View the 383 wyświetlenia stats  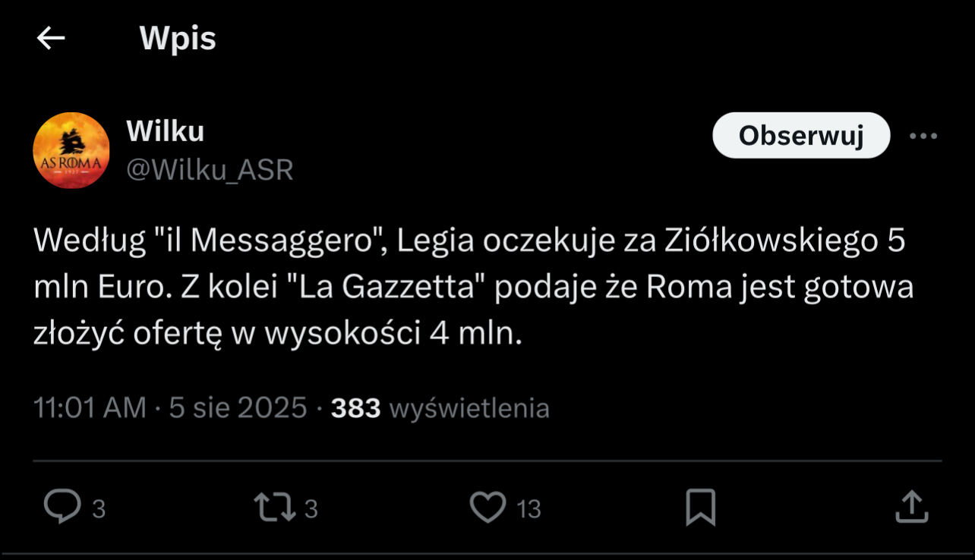tap(440, 408)
